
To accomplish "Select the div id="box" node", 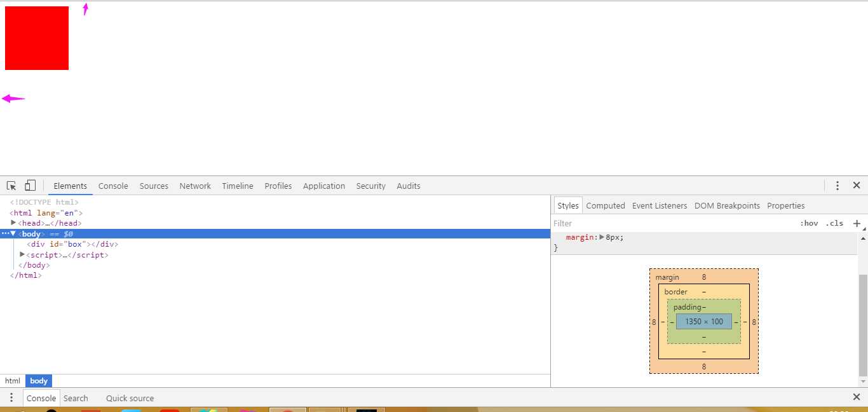I will click(x=72, y=244).
